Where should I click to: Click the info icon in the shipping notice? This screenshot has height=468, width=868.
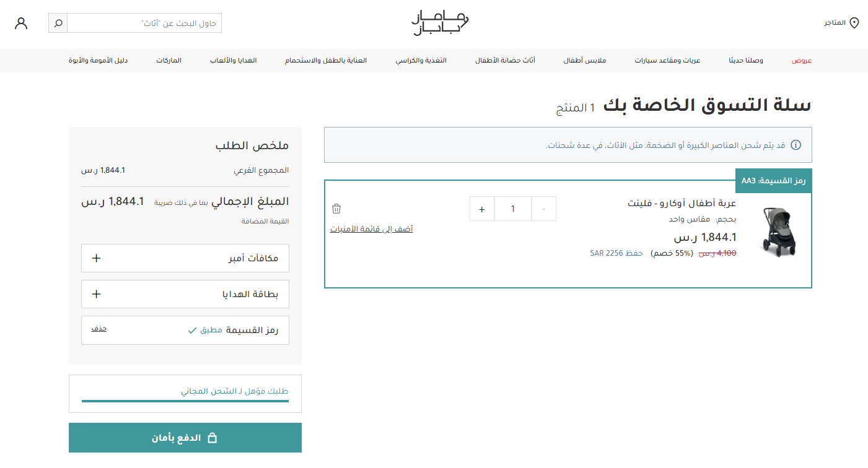point(795,145)
